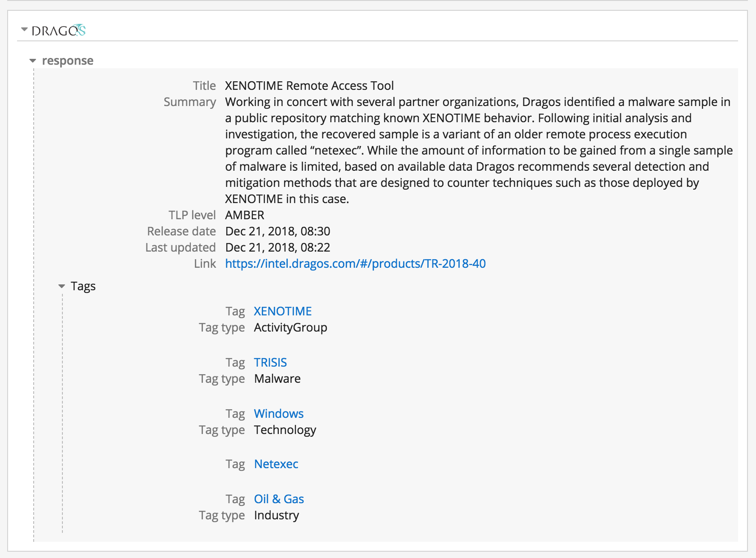Open the Oil & Gas tag link
The height and width of the screenshot is (558, 756).
(279, 499)
